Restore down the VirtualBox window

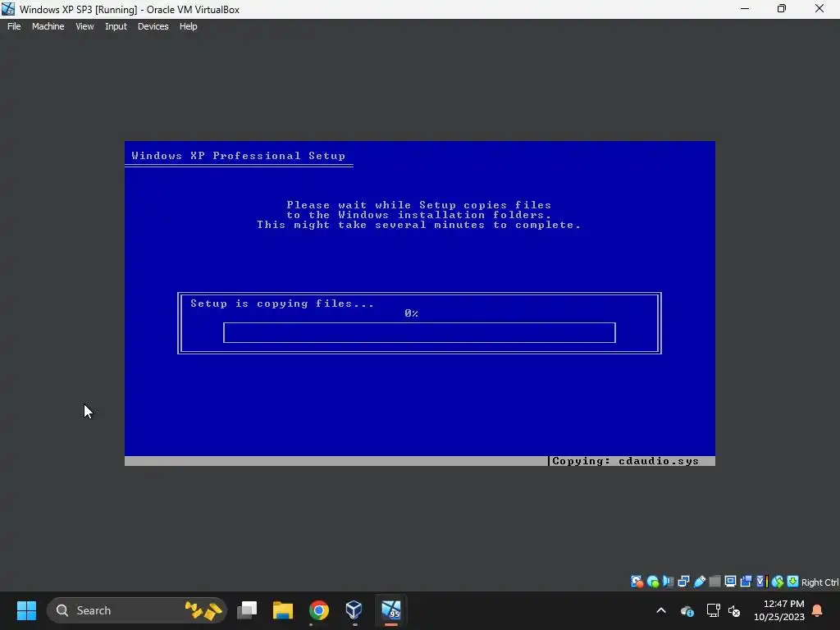[x=782, y=9]
